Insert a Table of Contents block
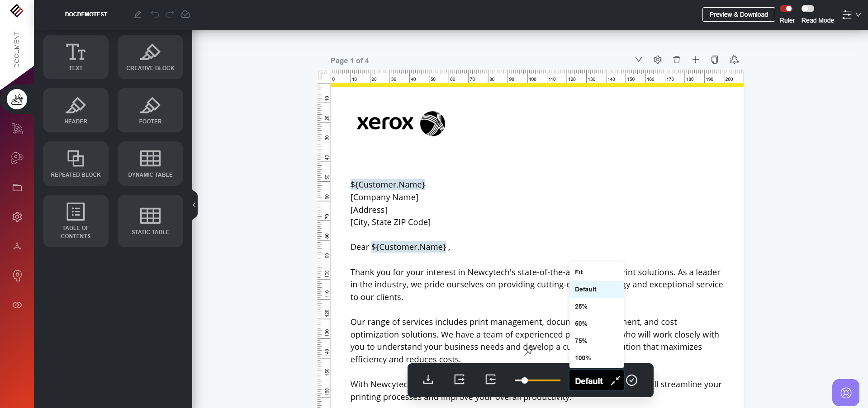 click(76, 221)
